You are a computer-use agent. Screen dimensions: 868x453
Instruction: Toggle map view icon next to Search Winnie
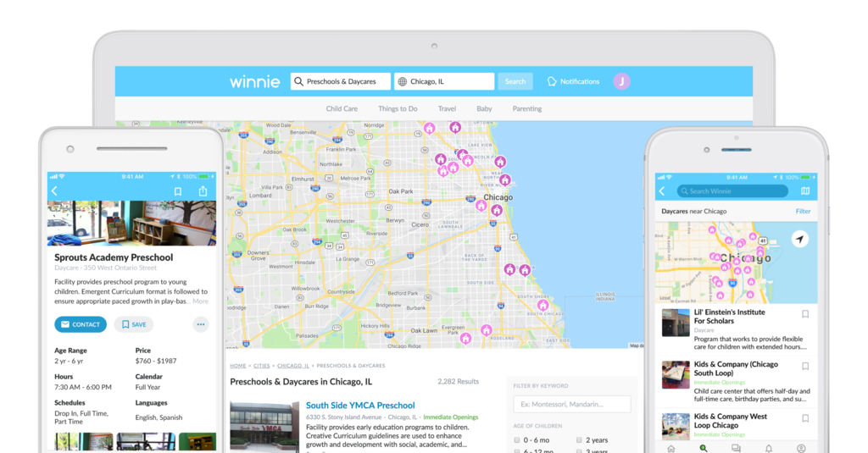805,191
